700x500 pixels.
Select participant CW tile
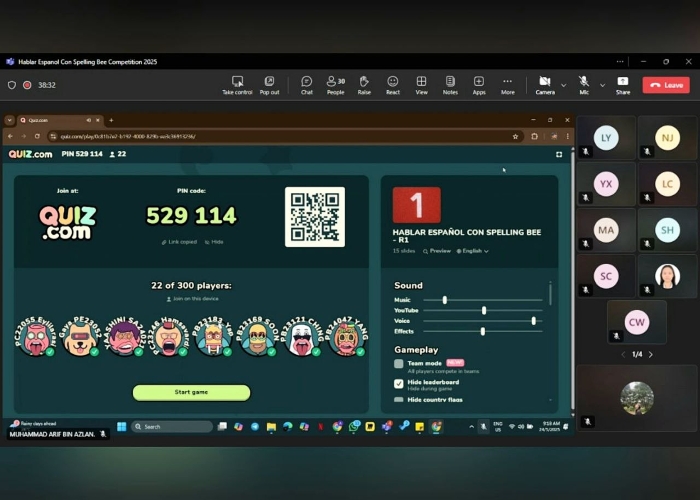(637, 322)
